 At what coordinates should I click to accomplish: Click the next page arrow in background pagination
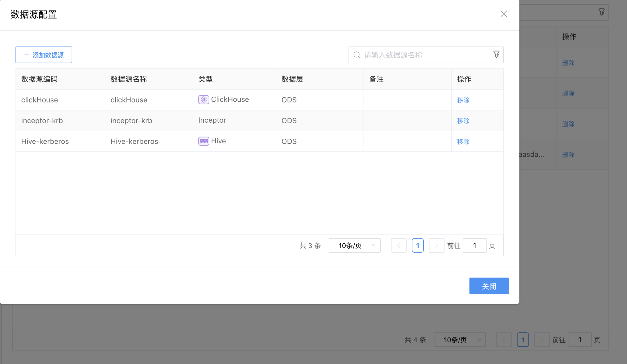[542, 339]
